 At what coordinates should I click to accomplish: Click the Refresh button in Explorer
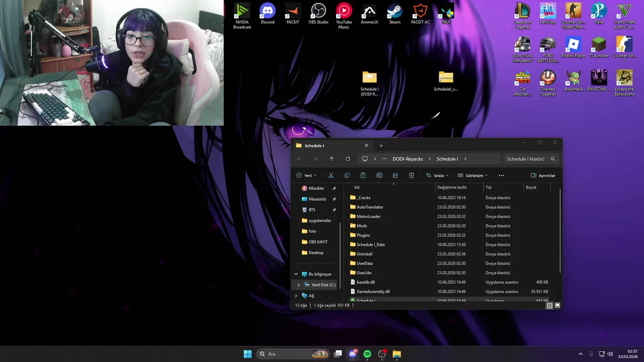pos(348,159)
